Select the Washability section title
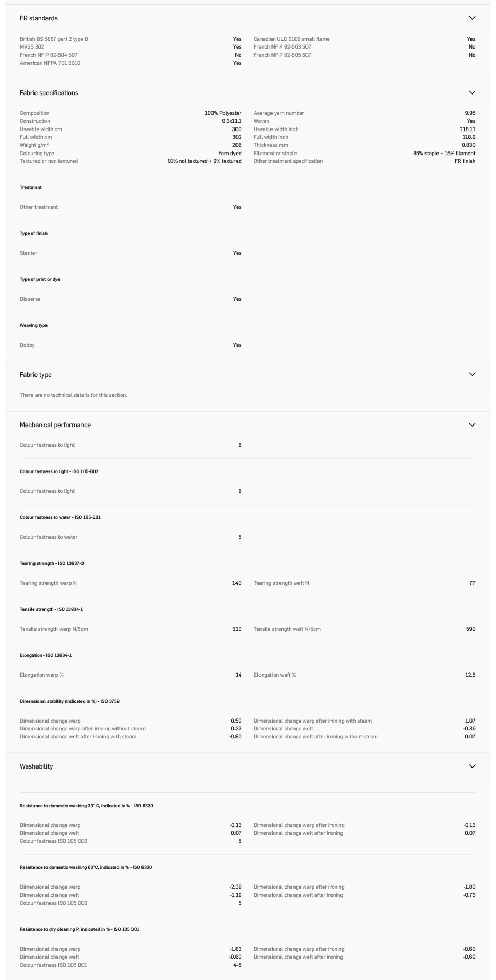 point(37,766)
